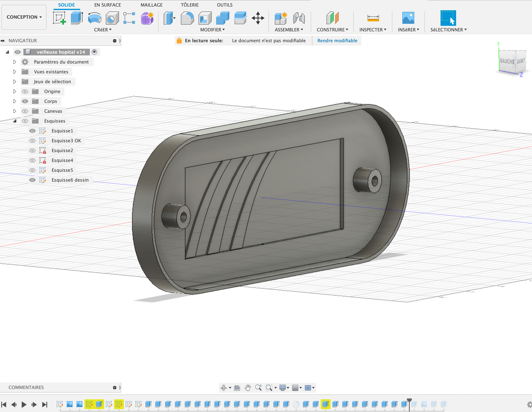The height and width of the screenshot is (412, 532).
Task: Show the hidden Origine folder
Action: pos(25,92)
